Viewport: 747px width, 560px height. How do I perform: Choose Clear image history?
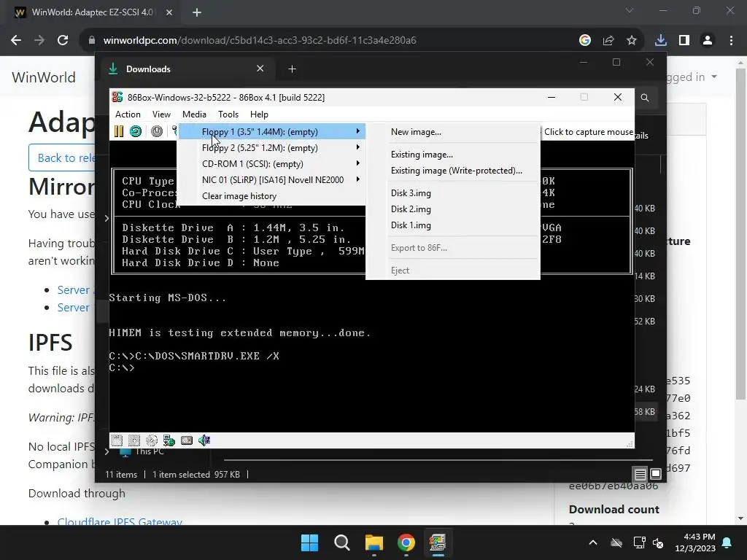[x=272, y=196]
